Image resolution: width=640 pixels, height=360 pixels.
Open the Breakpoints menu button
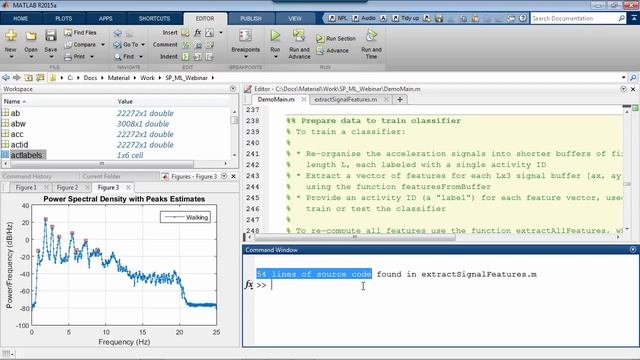[x=245, y=43]
